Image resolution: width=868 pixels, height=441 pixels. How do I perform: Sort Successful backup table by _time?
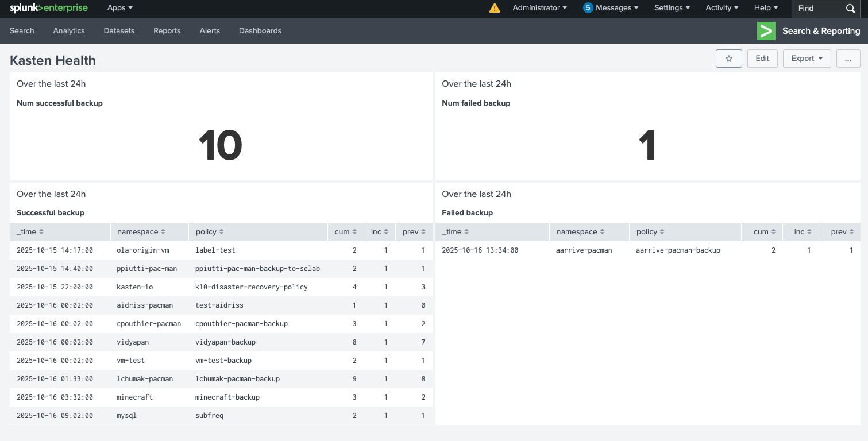coord(30,232)
